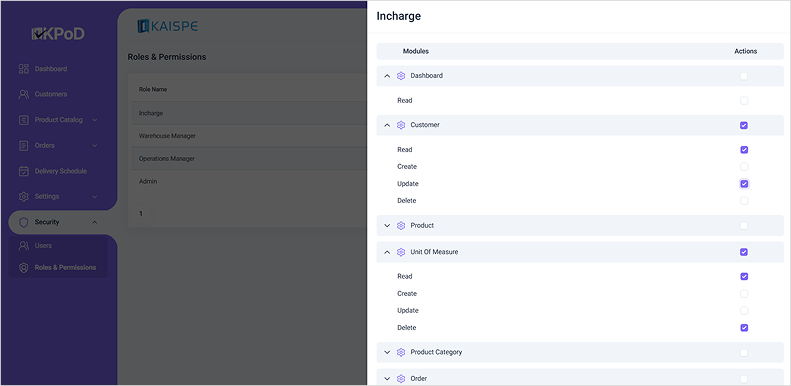Select the Warehouse Manager role row
This screenshot has height=386, width=791.
click(248, 136)
